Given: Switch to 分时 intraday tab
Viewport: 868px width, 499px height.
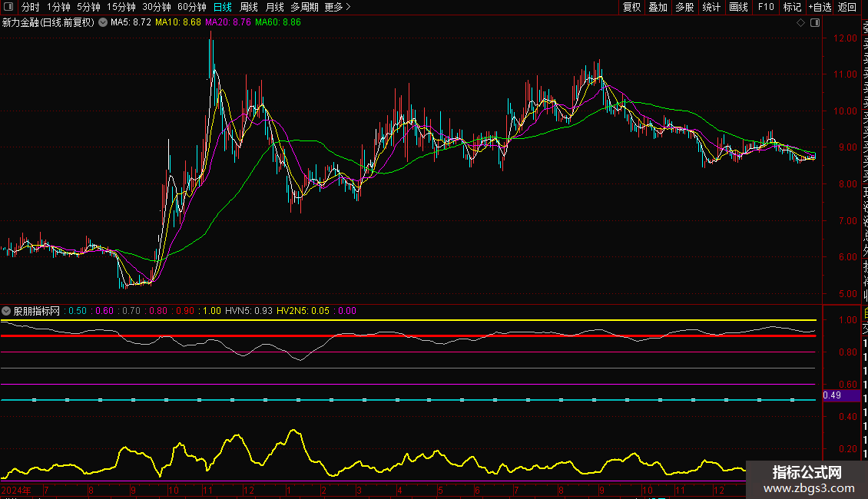Looking at the screenshot, I should (30, 7).
